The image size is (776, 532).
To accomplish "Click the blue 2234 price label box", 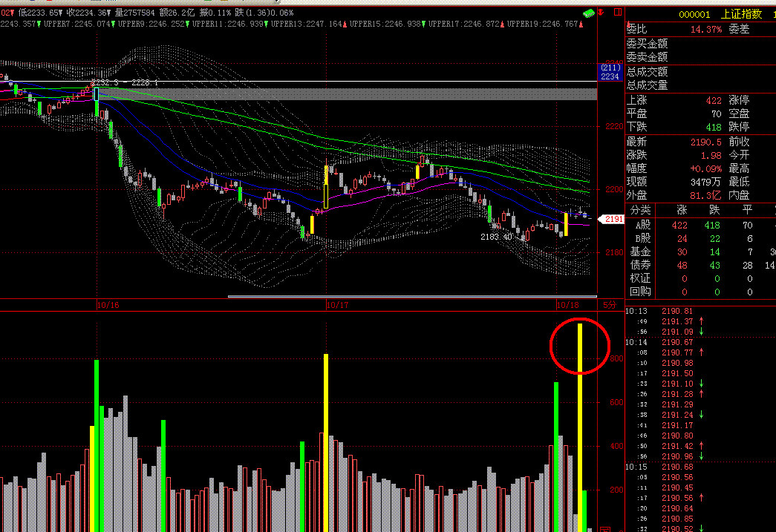I will click(x=610, y=72).
